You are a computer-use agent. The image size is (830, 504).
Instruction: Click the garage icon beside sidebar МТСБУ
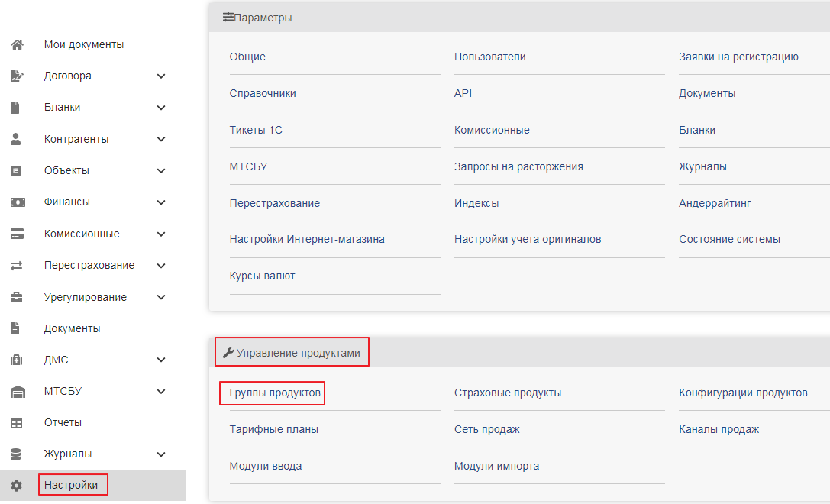[18, 391]
